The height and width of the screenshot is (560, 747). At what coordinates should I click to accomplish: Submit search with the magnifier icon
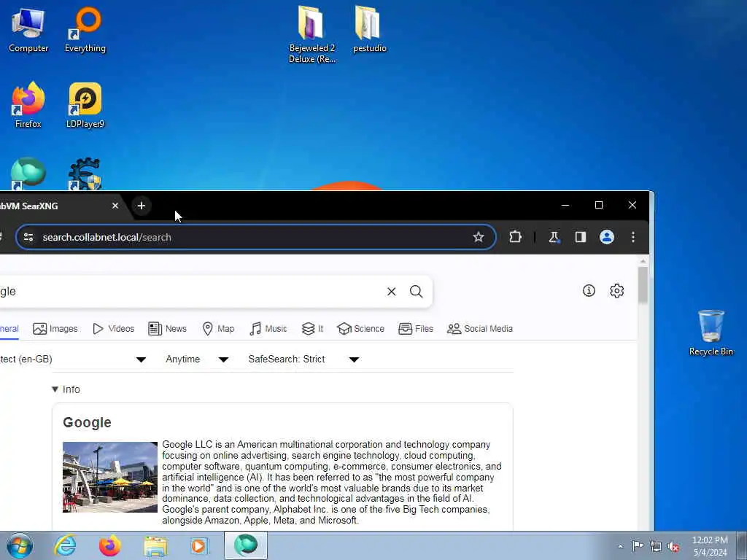(416, 292)
